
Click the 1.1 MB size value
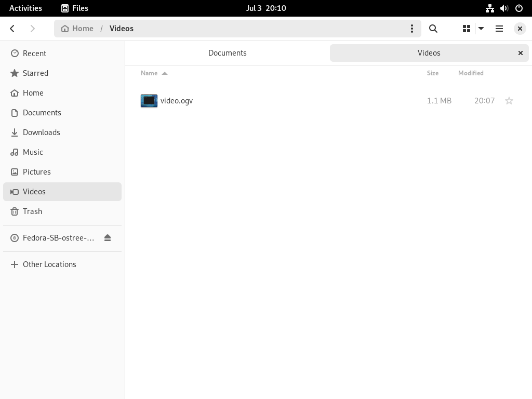(x=439, y=101)
